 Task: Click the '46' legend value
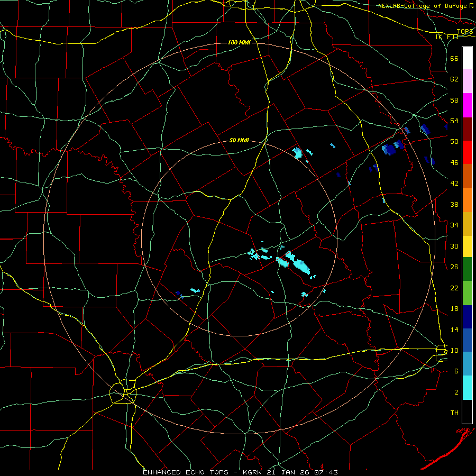point(454,162)
